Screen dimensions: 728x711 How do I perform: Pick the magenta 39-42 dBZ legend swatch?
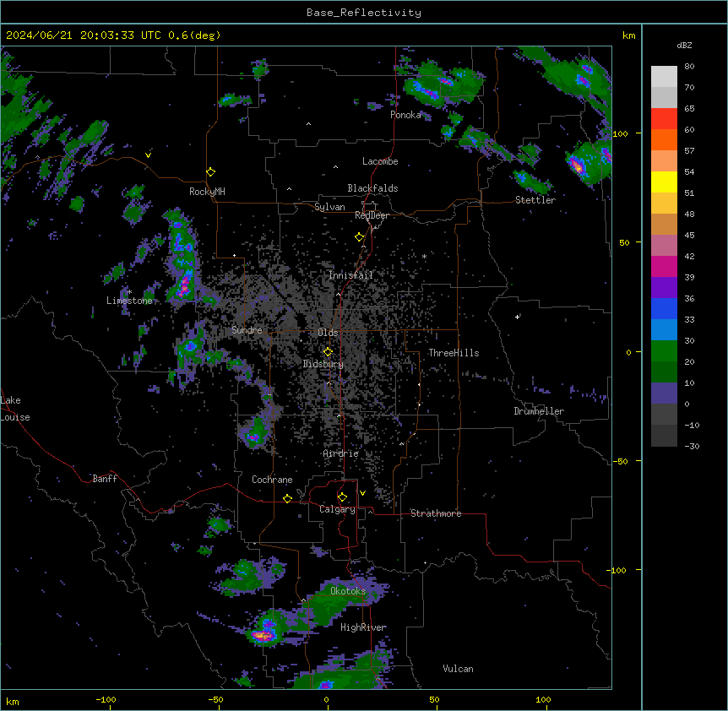664,266
